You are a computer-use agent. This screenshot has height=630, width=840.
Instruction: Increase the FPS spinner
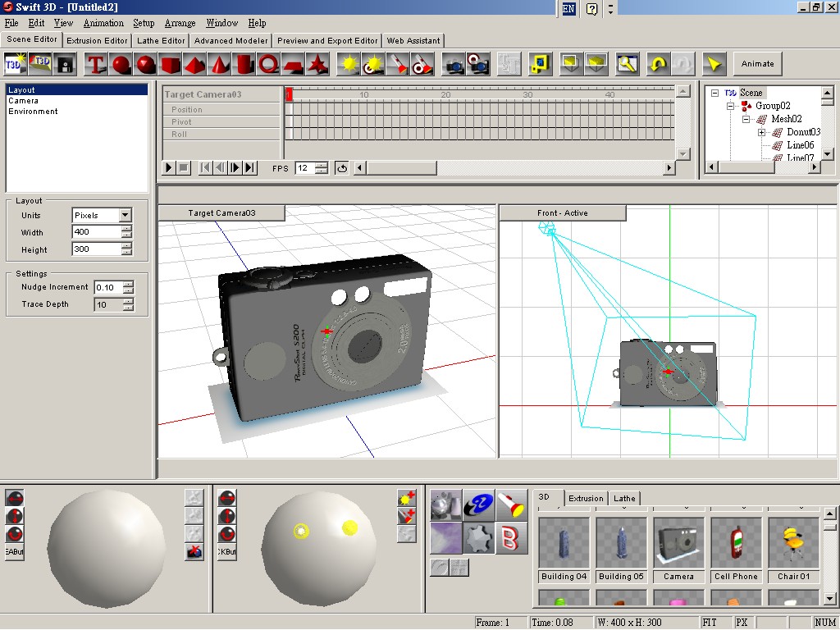pos(322,165)
